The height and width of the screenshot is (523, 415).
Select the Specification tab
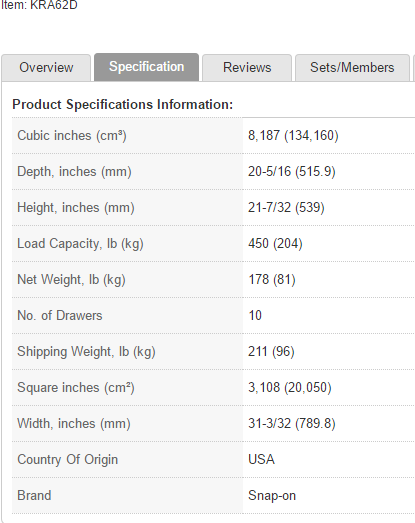(146, 67)
